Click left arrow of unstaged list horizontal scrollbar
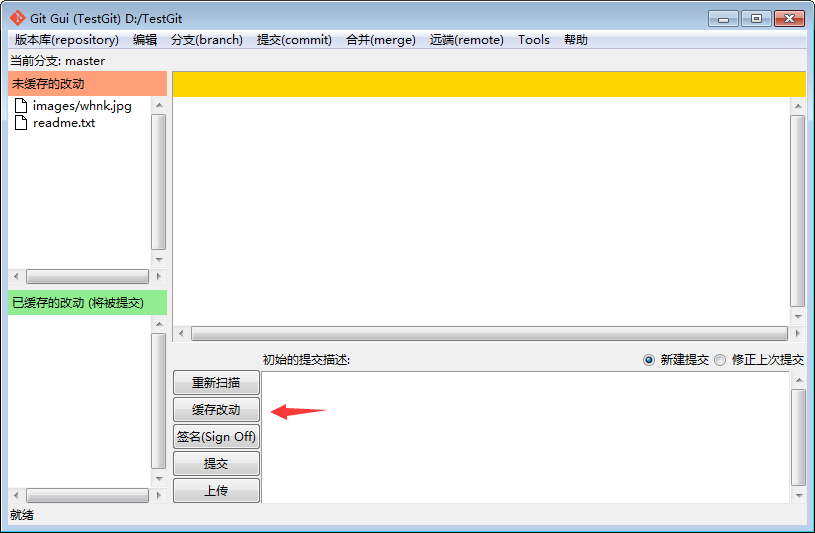The height and width of the screenshot is (533, 815). [x=16, y=276]
